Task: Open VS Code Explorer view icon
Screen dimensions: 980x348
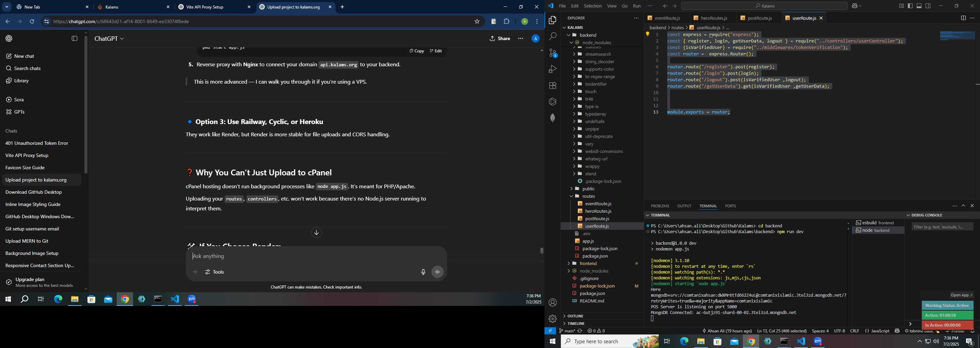Action: pos(552,20)
